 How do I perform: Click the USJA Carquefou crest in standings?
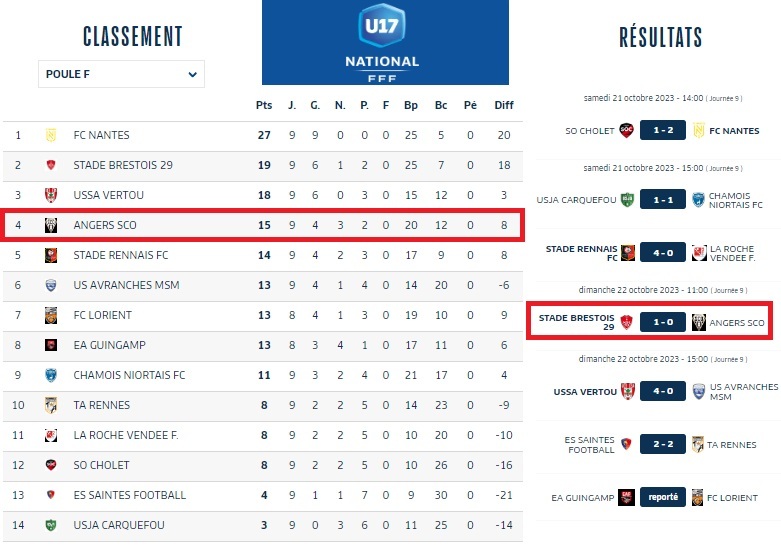[x=50, y=525]
